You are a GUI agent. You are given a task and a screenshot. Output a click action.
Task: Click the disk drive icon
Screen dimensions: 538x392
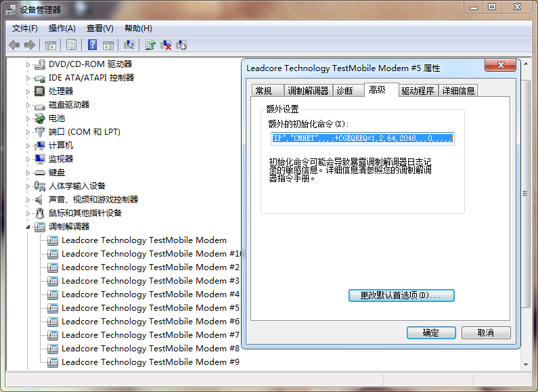coord(40,106)
